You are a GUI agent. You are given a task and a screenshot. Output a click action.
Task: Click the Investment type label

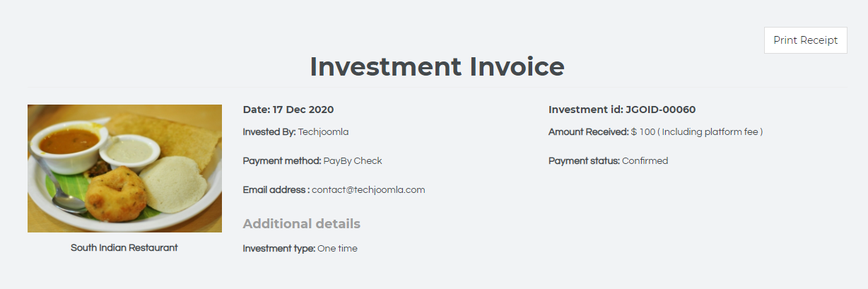pos(278,248)
